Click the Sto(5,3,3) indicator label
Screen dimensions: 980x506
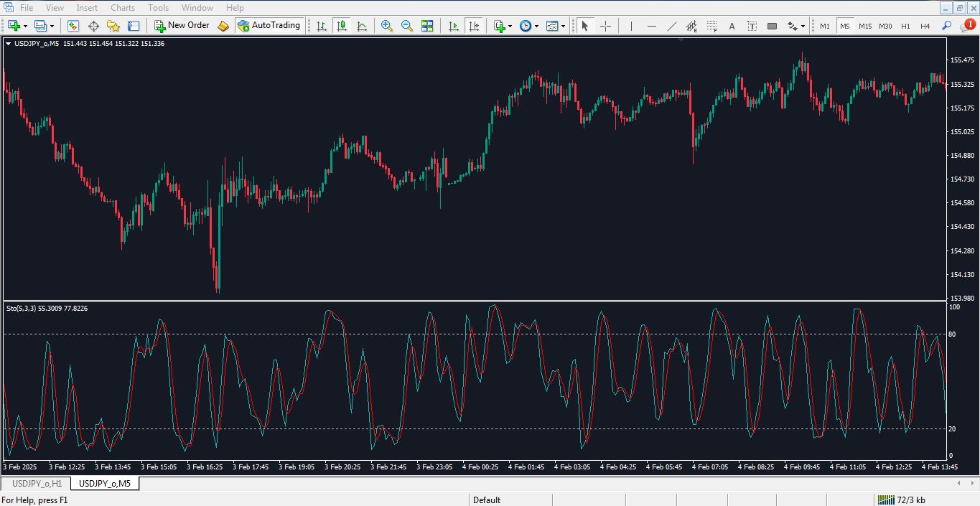22,308
